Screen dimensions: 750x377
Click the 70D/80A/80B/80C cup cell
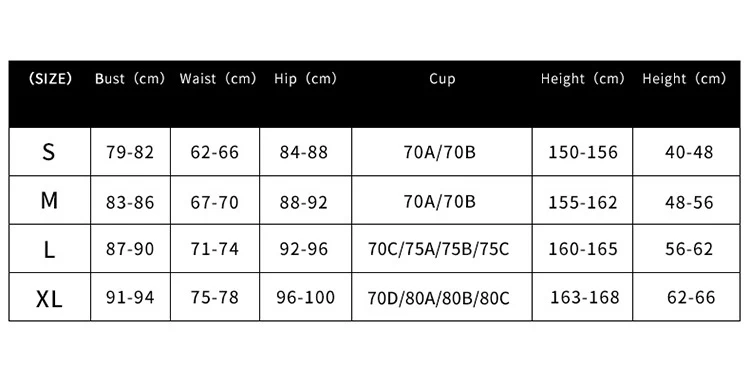tap(439, 298)
